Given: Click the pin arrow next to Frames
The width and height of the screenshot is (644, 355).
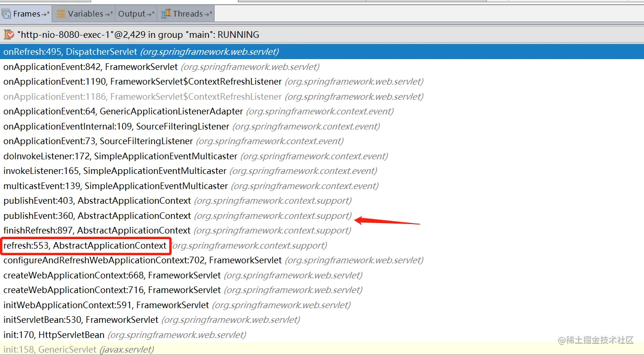Looking at the screenshot, I should (x=46, y=14).
